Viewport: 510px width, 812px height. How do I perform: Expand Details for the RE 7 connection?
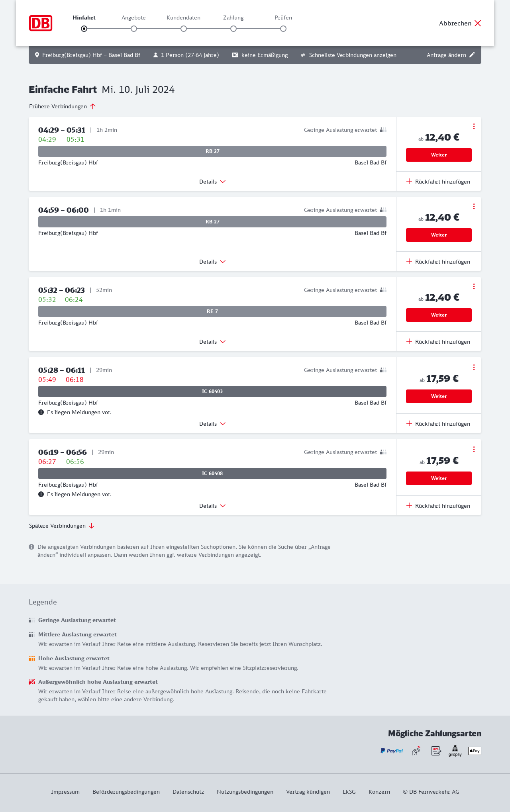click(212, 342)
